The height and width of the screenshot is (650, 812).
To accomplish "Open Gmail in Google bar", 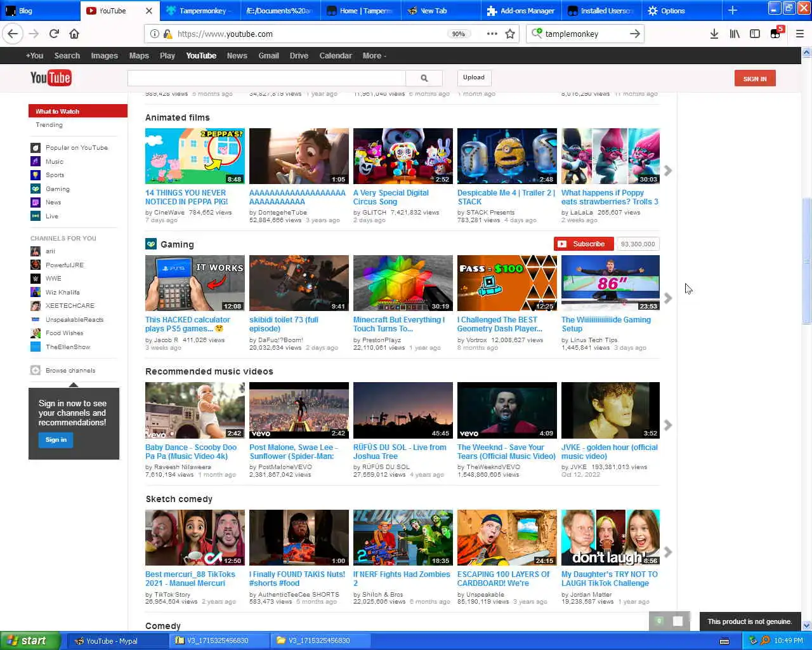I will (x=268, y=56).
